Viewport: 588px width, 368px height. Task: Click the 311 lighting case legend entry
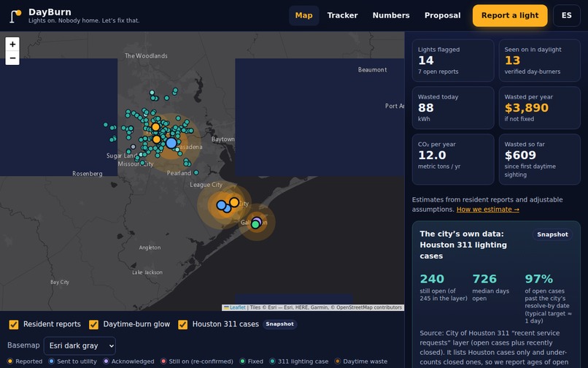click(299, 361)
